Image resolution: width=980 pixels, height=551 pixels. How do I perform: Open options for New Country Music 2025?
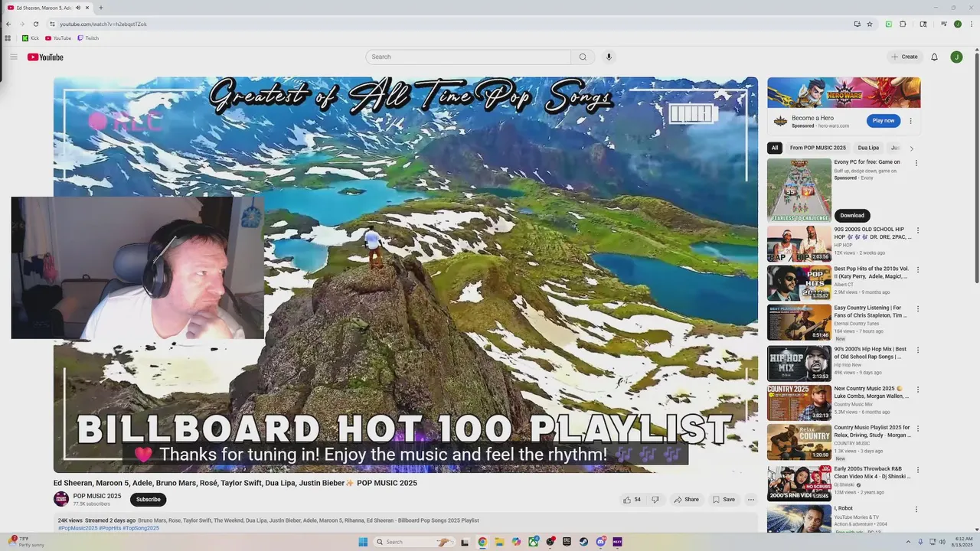pos(918,390)
